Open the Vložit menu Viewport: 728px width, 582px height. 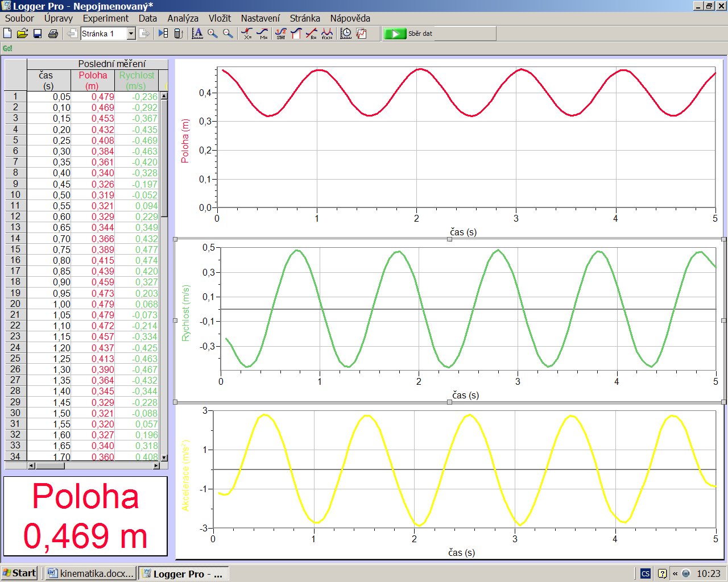click(220, 18)
